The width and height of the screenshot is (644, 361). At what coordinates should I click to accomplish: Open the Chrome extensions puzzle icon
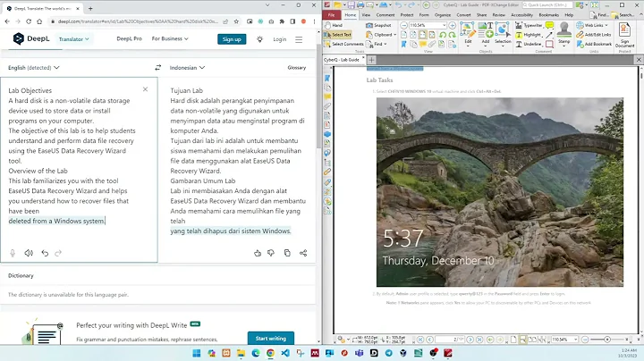[x=282, y=21]
